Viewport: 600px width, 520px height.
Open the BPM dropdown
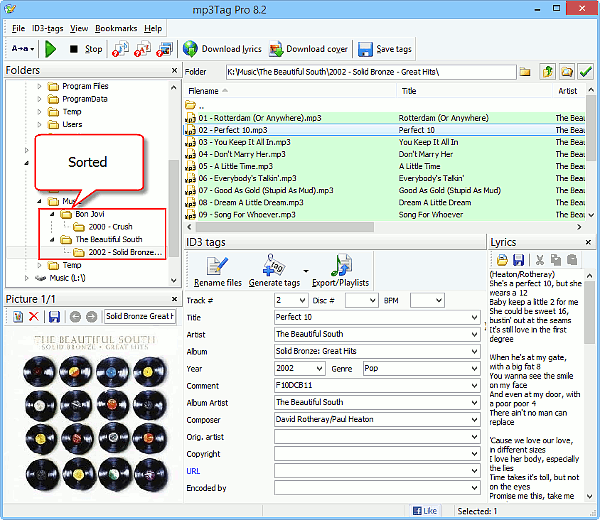439,300
